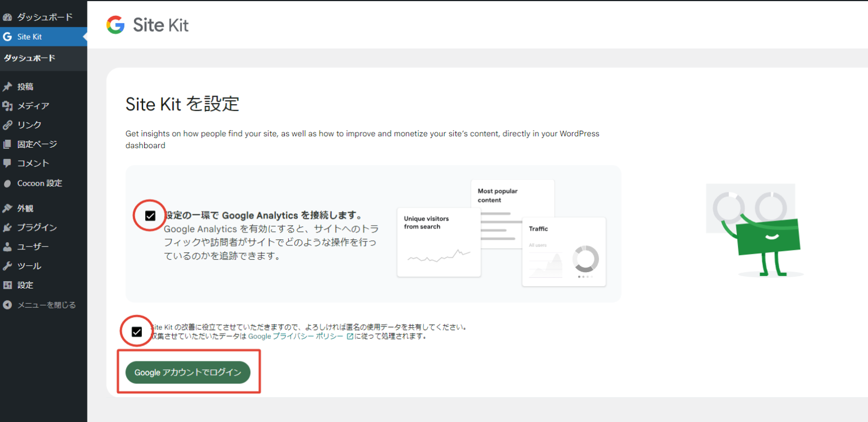Click the wrench icon for ツール
Viewport: 868px width, 422px height.
coord(7,266)
